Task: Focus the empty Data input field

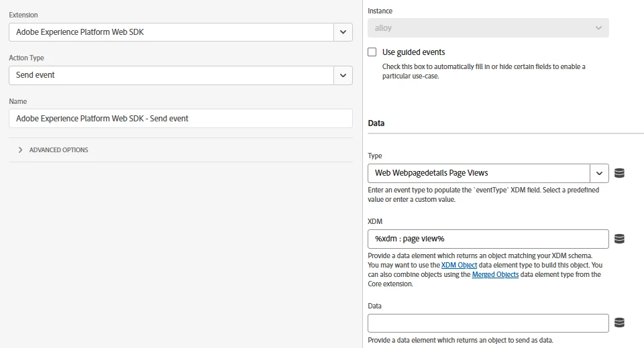Action: tap(488, 323)
